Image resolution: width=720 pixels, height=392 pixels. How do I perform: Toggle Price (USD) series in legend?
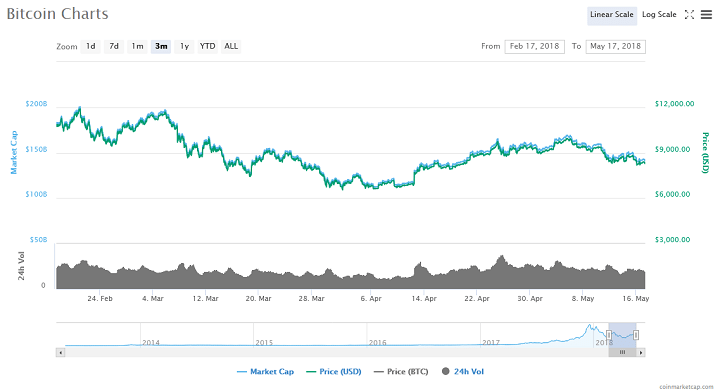click(334, 371)
